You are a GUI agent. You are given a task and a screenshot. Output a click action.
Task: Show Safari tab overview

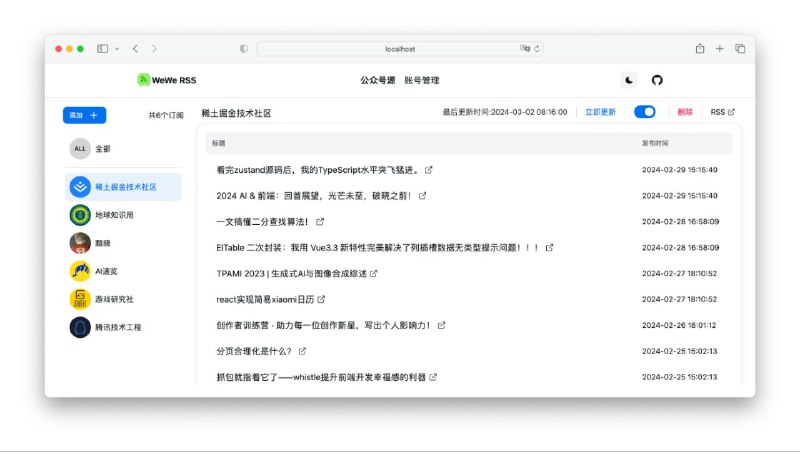coord(740,48)
